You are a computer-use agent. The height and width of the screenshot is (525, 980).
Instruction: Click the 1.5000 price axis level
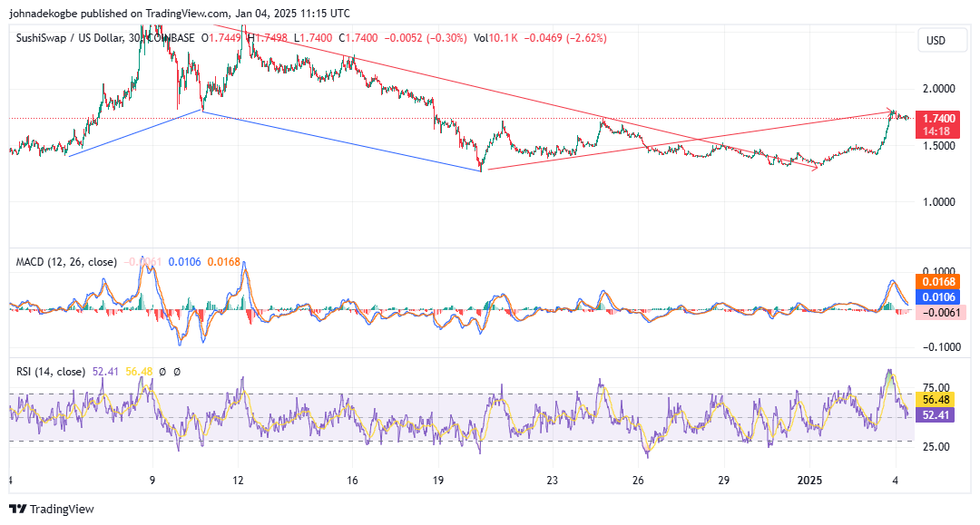click(939, 145)
